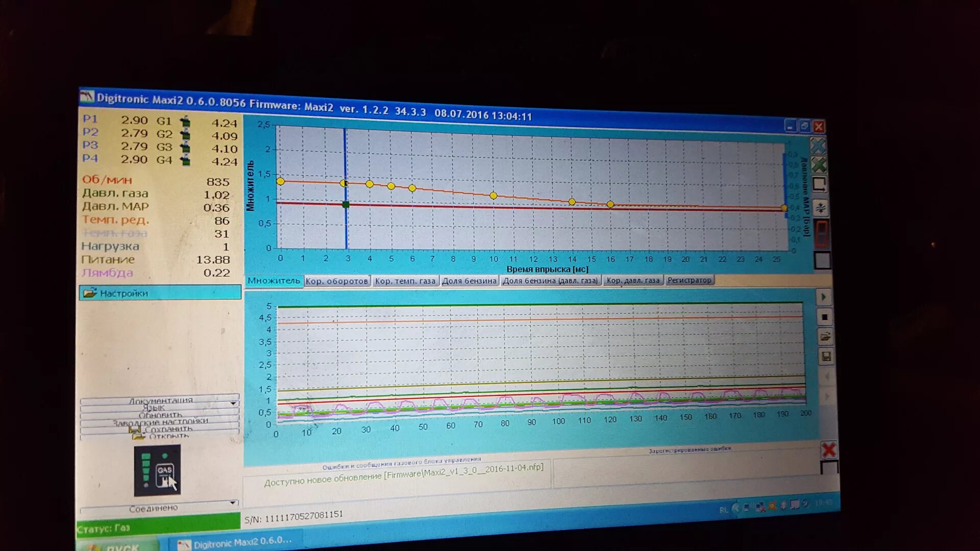Viewport: 980px width, 551px height.
Task: Click the Давл. газа value 1.02
Action: pos(216,195)
